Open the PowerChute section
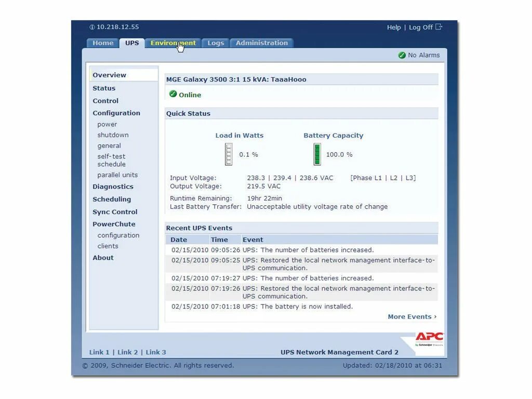The height and width of the screenshot is (399, 532). point(114,224)
